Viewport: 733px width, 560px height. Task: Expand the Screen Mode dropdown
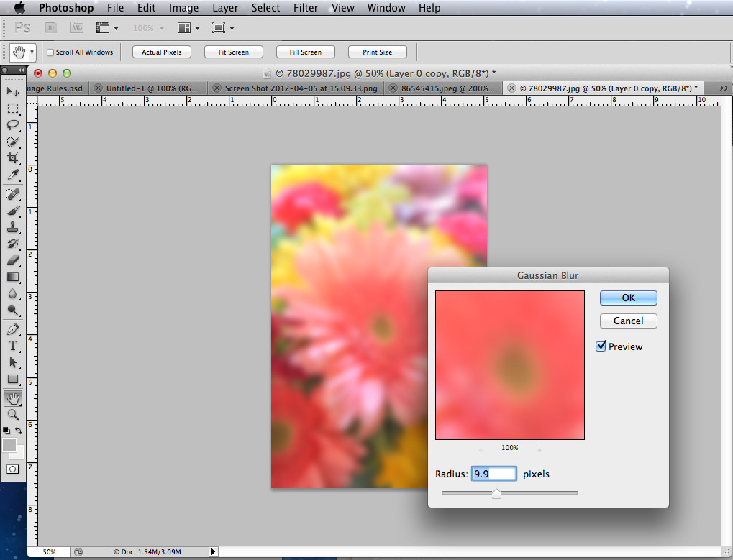pos(223,28)
